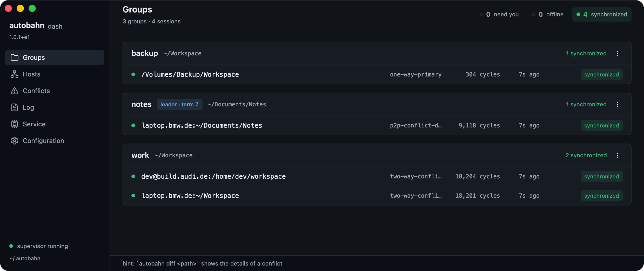Click the Configuration gear icon
Image resolution: width=644 pixels, height=271 pixels.
tap(15, 141)
